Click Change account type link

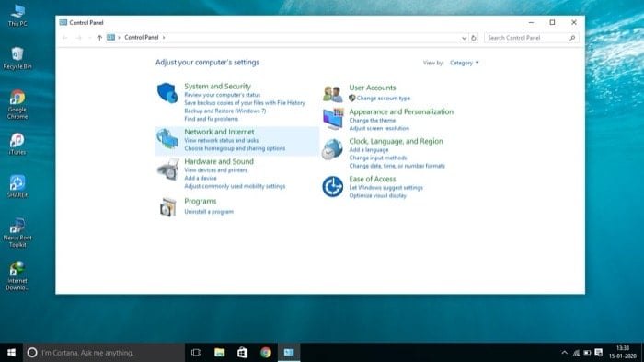click(384, 99)
